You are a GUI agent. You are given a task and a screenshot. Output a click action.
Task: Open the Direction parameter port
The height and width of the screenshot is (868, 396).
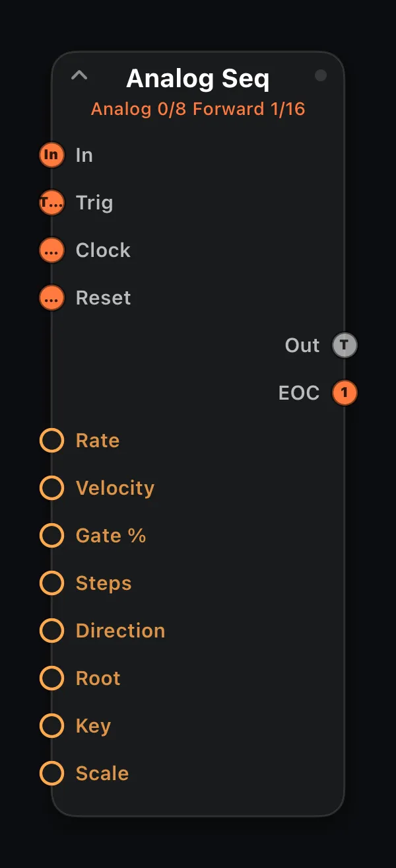pyautogui.click(x=51, y=631)
